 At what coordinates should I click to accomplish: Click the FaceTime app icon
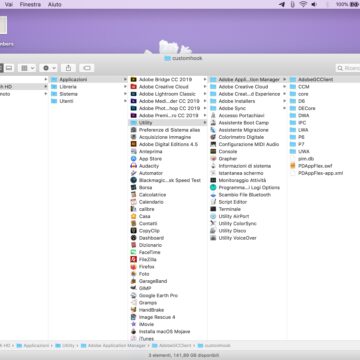tap(133, 252)
